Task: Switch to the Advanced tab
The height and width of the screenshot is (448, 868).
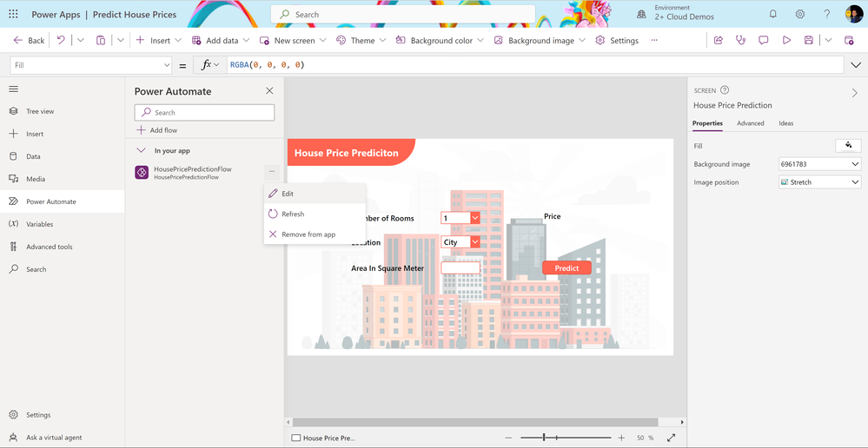Action: tap(751, 123)
